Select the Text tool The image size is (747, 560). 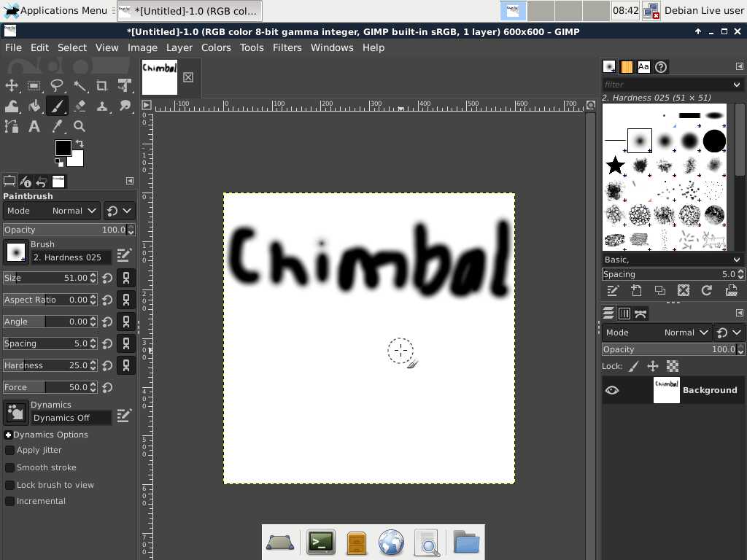pyautogui.click(x=34, y=127)
